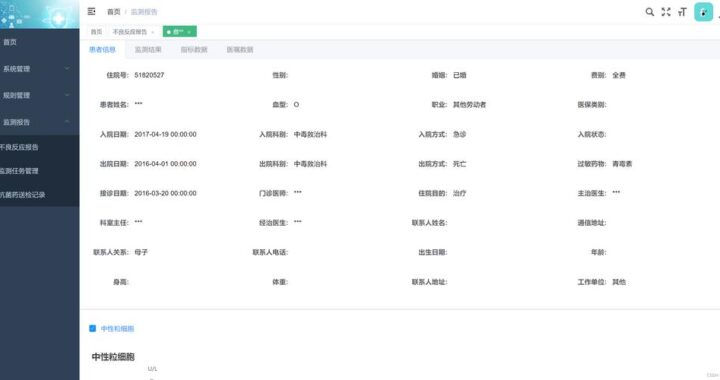Viewport: 720px width, 380px height.
Task: Open 抗菌药送检记录 in the sidebar submenu
Action: coord(39,195)
